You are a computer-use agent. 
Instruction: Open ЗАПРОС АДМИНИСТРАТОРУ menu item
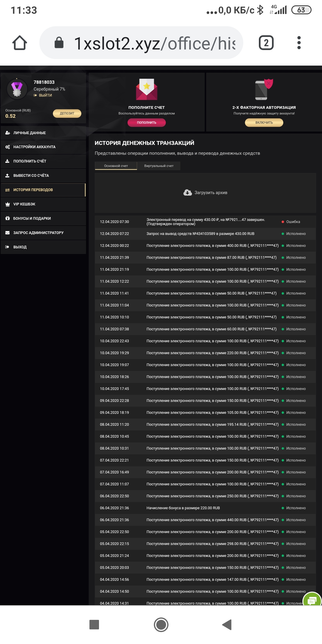43,233
